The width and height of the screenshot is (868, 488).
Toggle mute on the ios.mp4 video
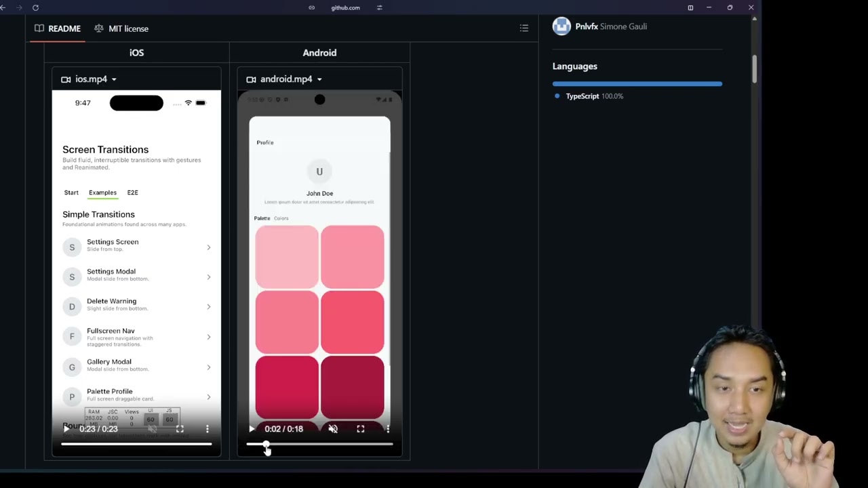point(153,428)
